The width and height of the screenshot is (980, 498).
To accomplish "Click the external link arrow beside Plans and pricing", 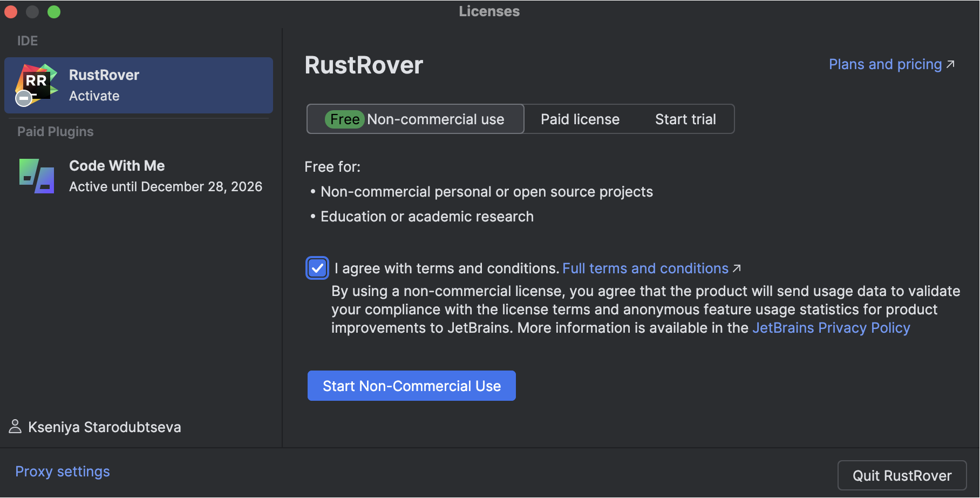I will [x=951, y=64].
